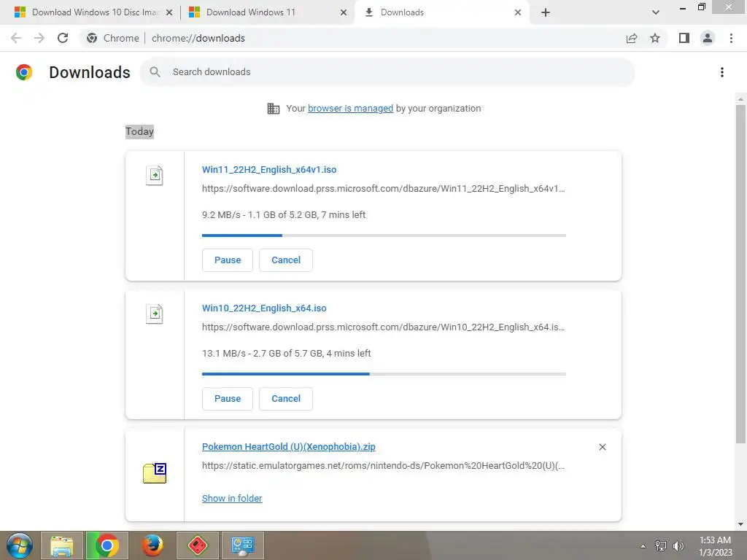The width and height of the screenshot is (747, 560).
Task: Click the volume speaker tray icon
Action: (x=678, y=545)
